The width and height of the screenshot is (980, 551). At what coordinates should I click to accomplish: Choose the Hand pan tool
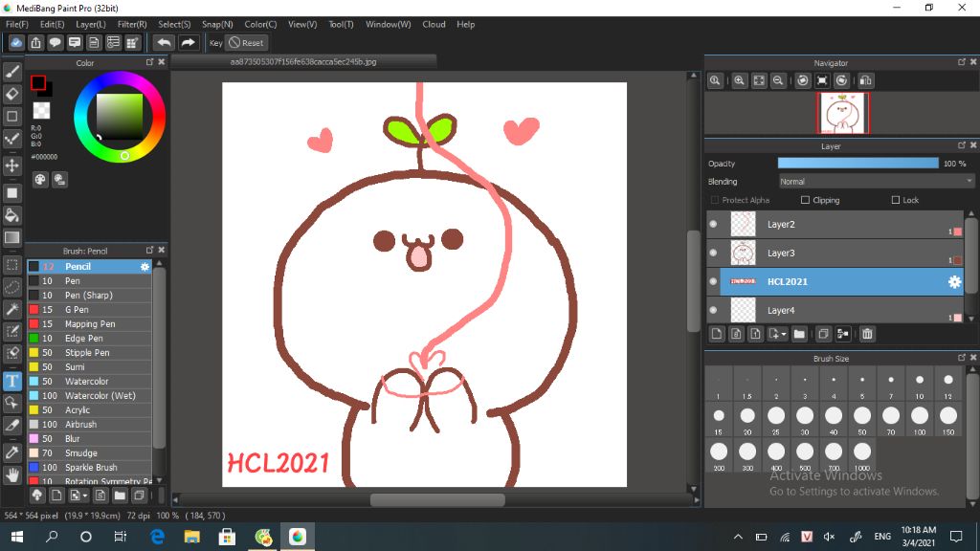click(x=11, y=474)
